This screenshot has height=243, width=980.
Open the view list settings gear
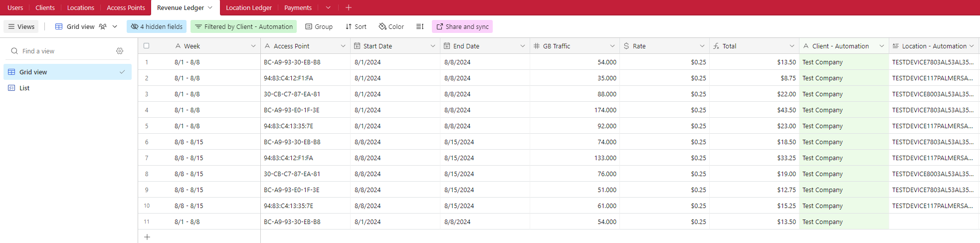120,51
